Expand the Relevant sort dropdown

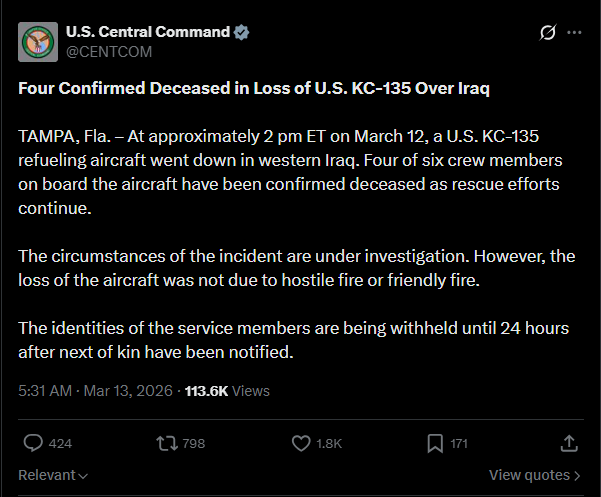coord(53,475)
